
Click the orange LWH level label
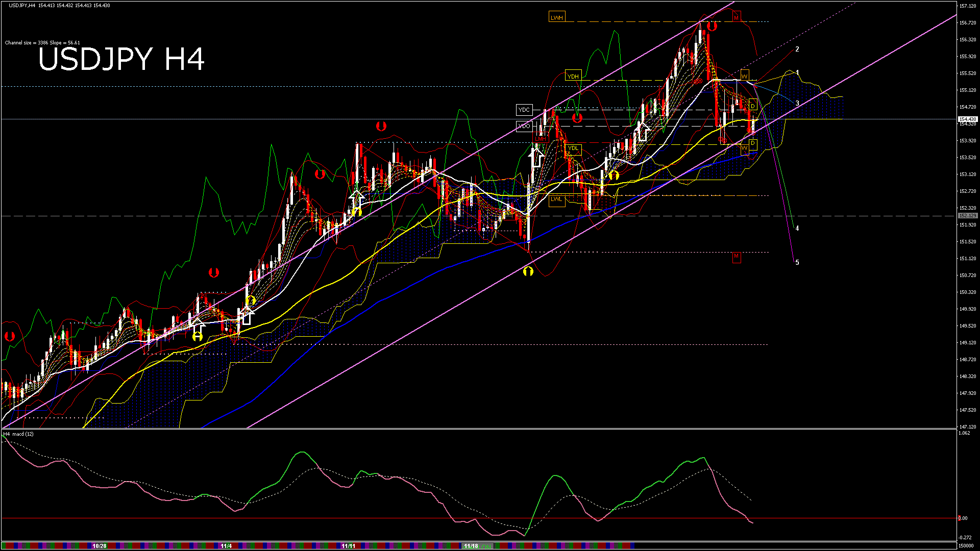pyautogui.click(x=556, y=17)
